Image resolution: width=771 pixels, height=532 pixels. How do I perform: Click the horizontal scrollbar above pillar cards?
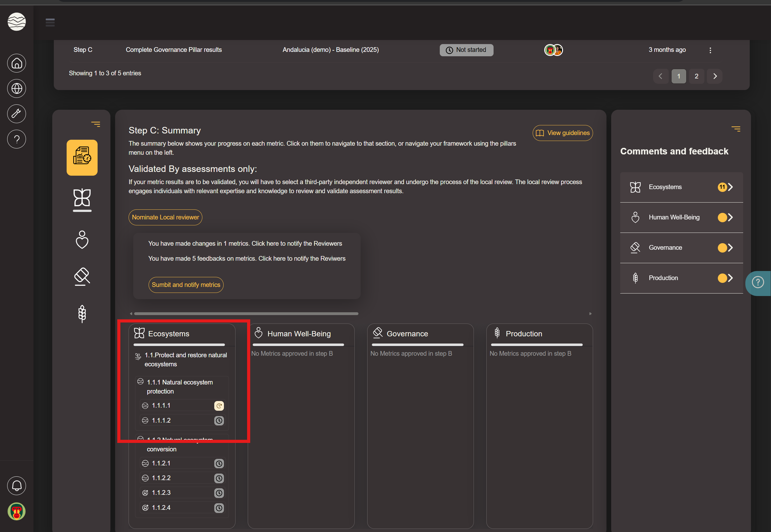click(246, 314)
